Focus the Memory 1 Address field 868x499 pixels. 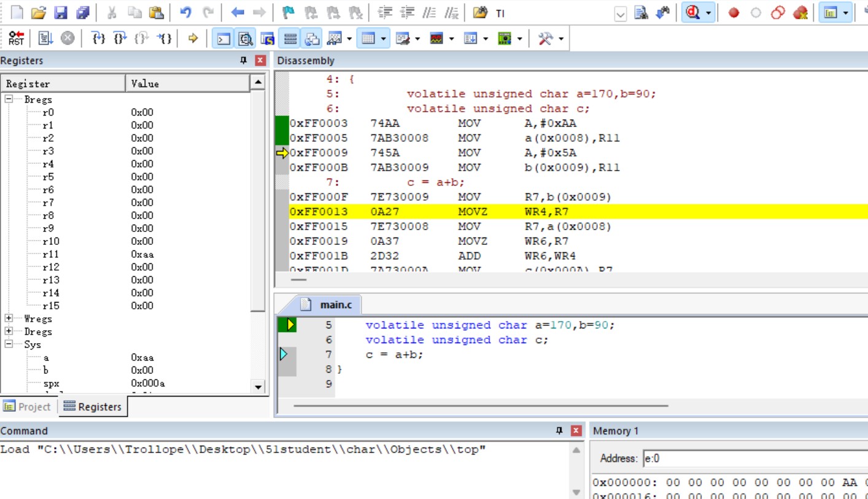coord(755,458)
